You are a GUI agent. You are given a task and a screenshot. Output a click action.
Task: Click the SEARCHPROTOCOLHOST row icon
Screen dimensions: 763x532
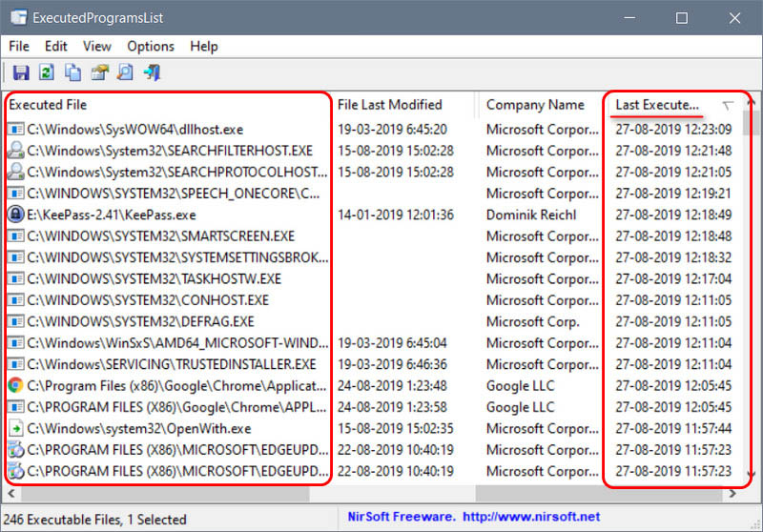(x=15, y=172)
